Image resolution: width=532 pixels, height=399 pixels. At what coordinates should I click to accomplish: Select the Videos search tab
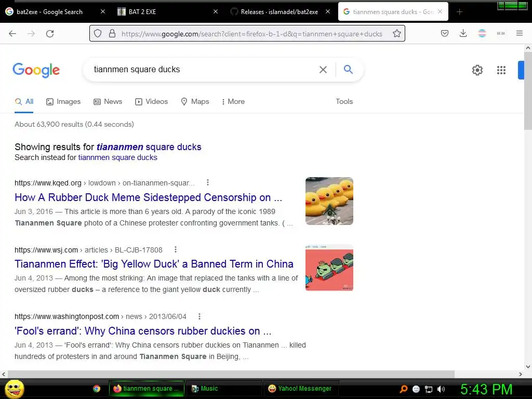[x=151, y=101]
